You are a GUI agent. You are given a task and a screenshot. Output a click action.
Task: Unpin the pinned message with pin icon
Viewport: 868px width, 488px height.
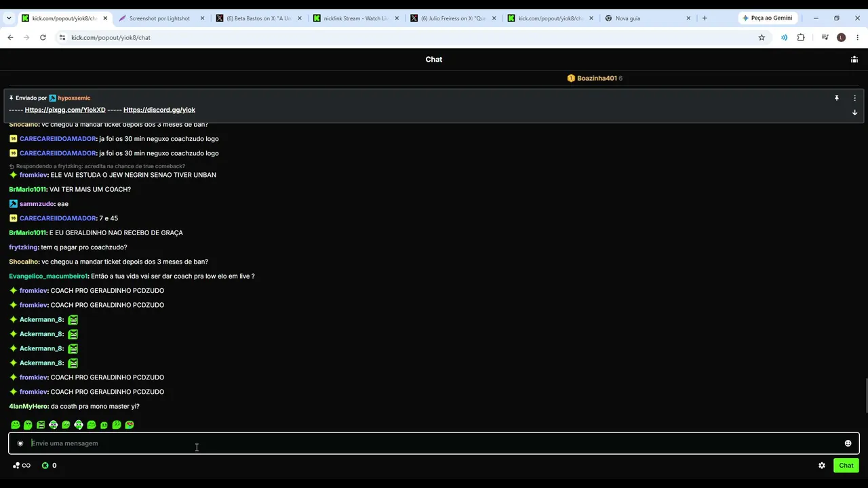click(x=837, y=98)
